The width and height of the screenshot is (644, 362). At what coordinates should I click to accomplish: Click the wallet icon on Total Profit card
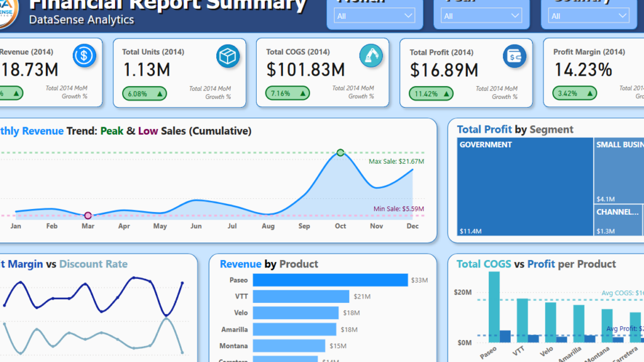pyautogui.click(x=514, y=57)
